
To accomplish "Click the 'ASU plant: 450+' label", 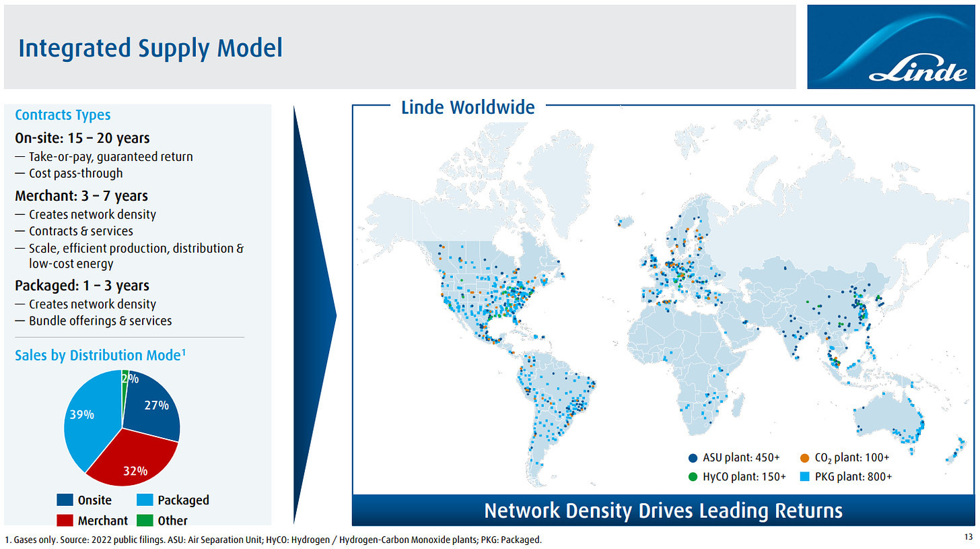I will 740,458.
